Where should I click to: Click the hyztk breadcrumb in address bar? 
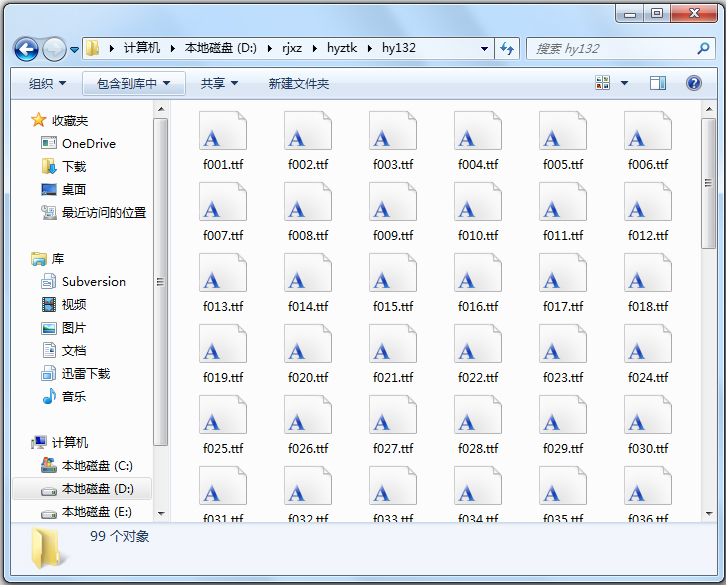point(342,48)
